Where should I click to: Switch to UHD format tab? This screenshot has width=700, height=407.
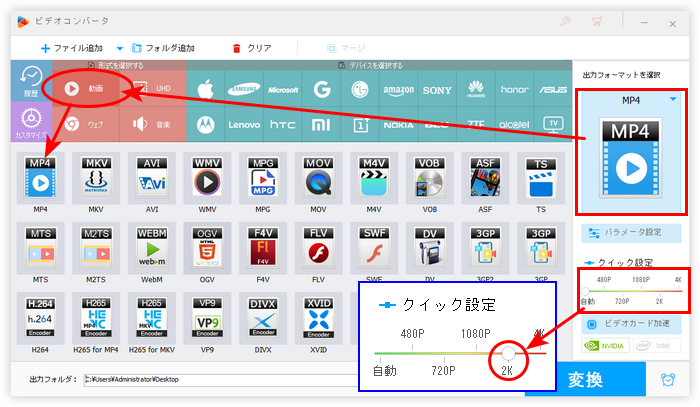click(153, 88)
